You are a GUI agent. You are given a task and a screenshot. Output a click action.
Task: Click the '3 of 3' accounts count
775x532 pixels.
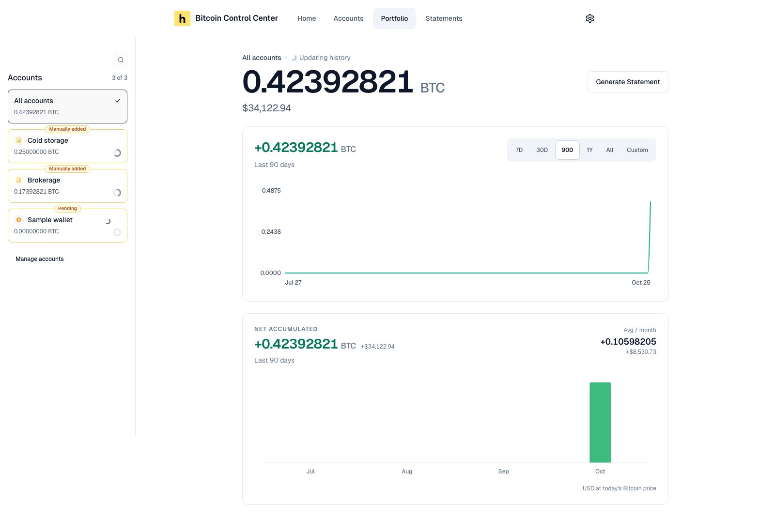(120, 78)
